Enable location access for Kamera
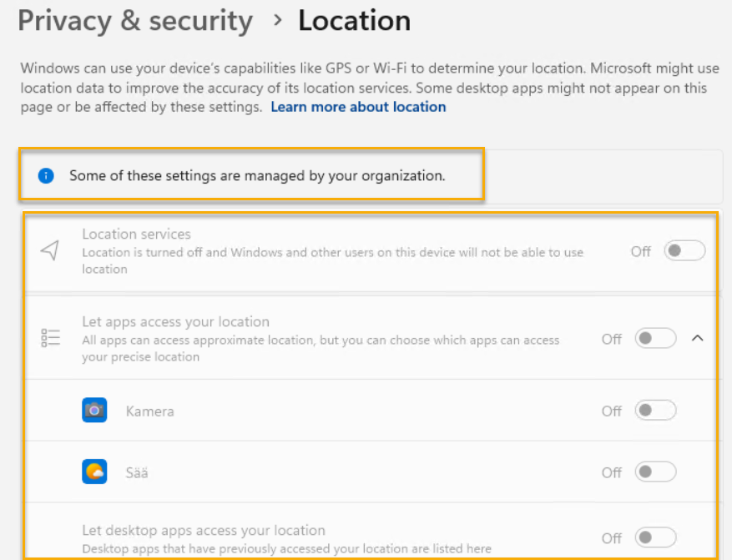Viewport: 732px width, 560px height. [655, 411]
